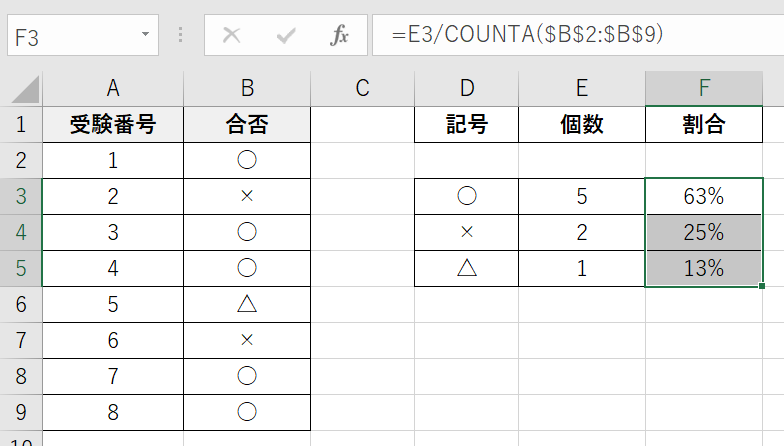The width and height of the screenshot is (784, 446).
Task: Select column C header
Action: click(x=363, y=88)
